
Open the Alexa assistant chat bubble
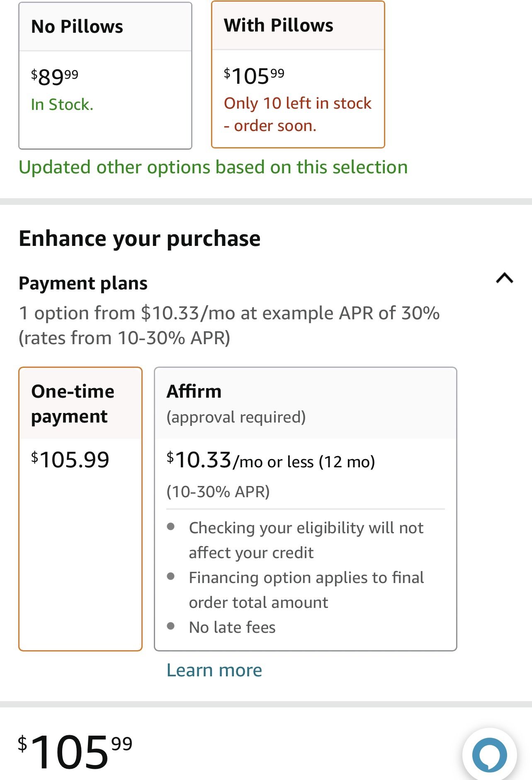[x=489, y=755]
